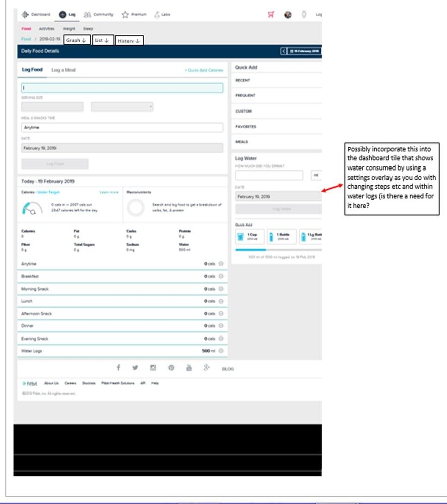Screen dimensions: 447x504
Task: Expand the Dinner meal row
Action: [x=221, y=326]
